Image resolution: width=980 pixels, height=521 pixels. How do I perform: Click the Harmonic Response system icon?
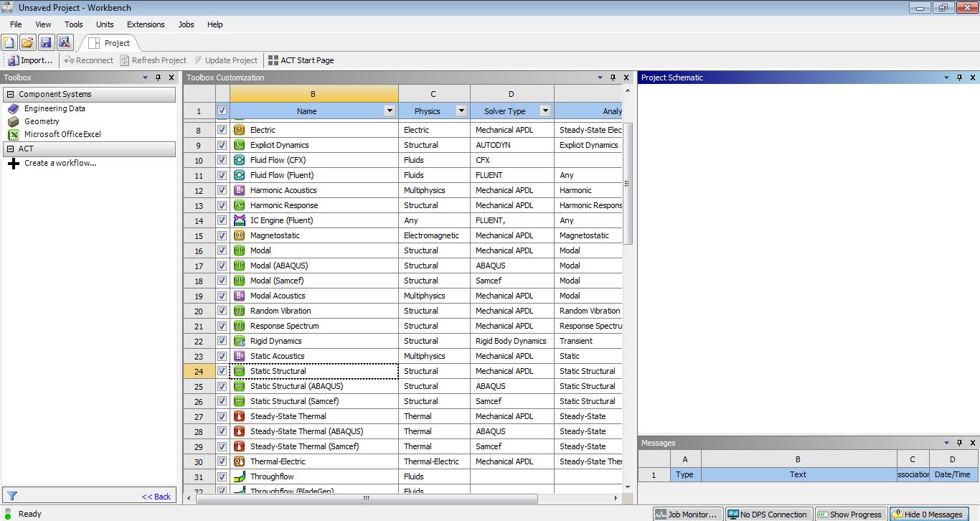coord(240,205)
